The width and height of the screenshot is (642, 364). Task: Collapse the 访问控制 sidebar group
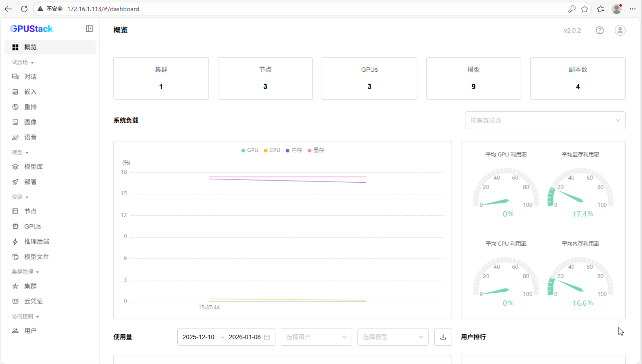click(x=26, y=316)
